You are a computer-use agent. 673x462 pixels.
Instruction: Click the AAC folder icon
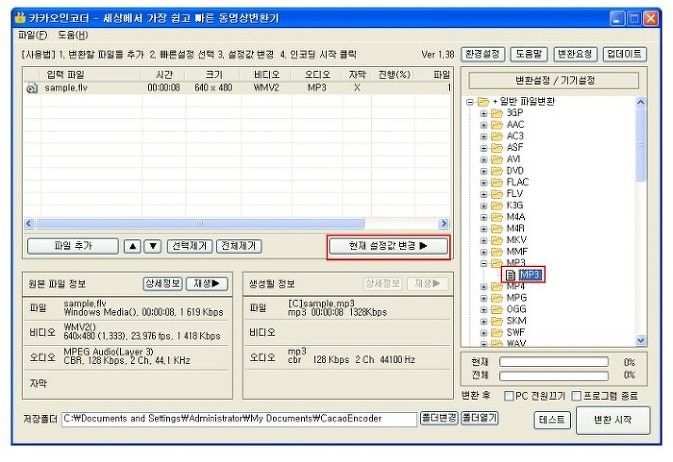tap(497, 125)
